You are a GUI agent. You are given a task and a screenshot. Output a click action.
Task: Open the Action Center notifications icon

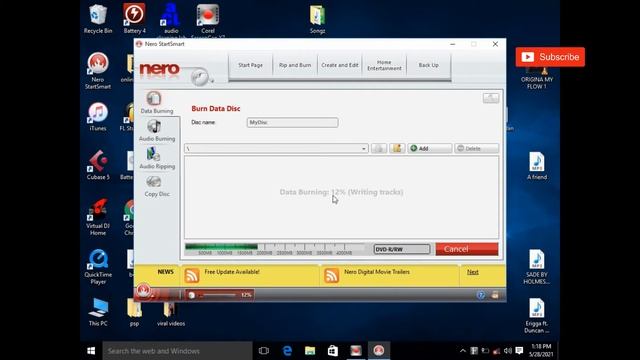coord(519,351)
